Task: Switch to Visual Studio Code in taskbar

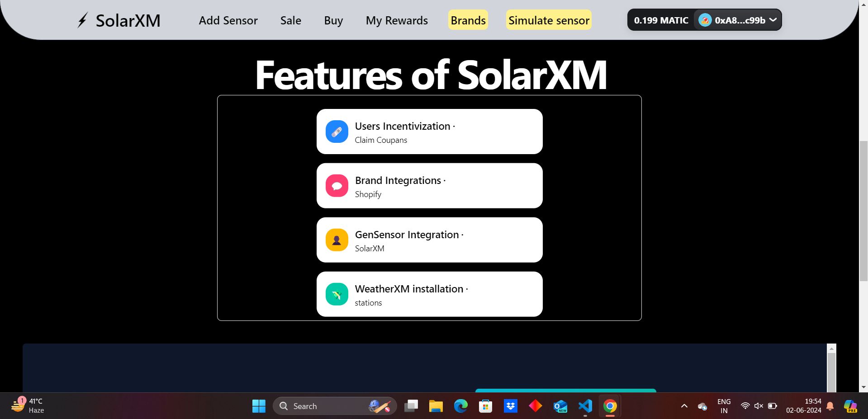Action: click(585, 406)
